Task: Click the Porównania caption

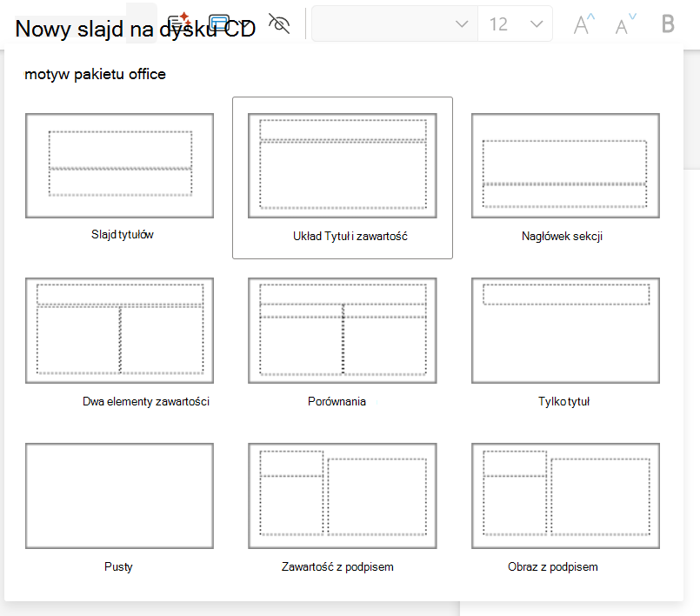Action: point(337,402)
